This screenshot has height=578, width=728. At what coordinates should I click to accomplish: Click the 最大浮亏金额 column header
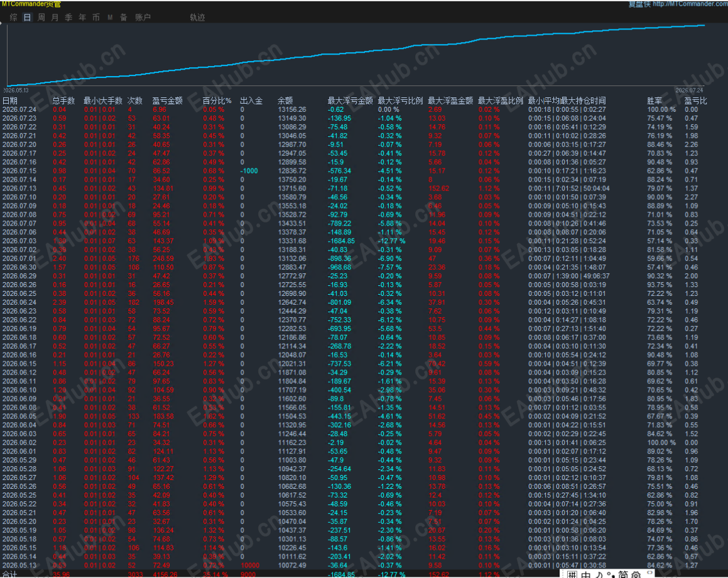(350, 101)
